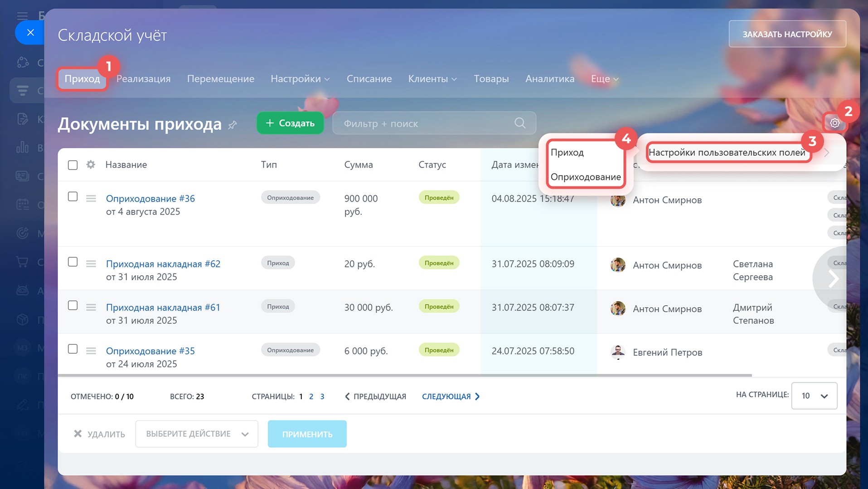
Task: Switch to the Товары tab
Action: 491,79
